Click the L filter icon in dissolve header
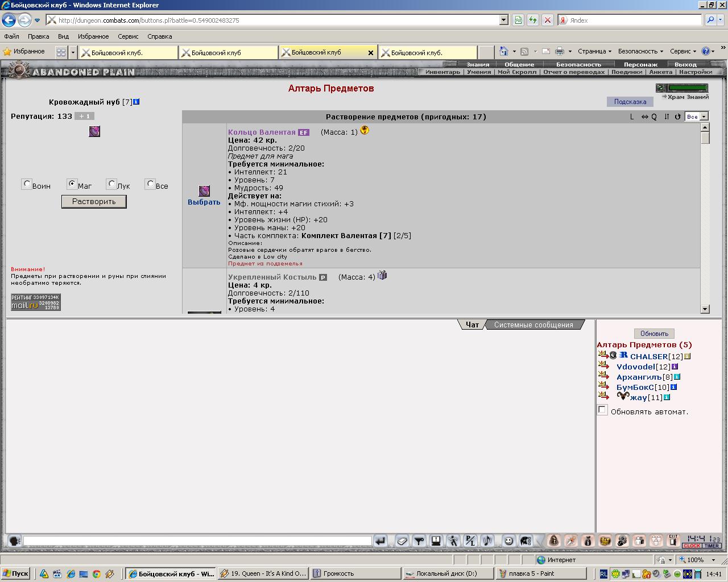Viewport: 728px width, 582px height. click(632, 117)
